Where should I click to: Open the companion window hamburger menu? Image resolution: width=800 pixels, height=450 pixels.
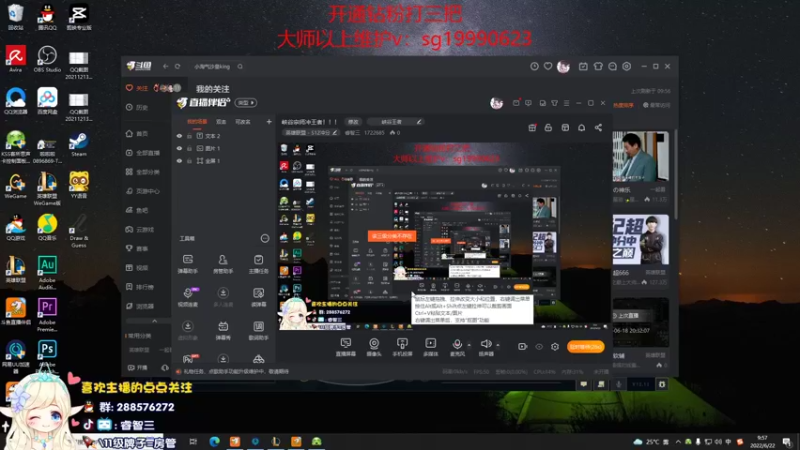point(566,103)
